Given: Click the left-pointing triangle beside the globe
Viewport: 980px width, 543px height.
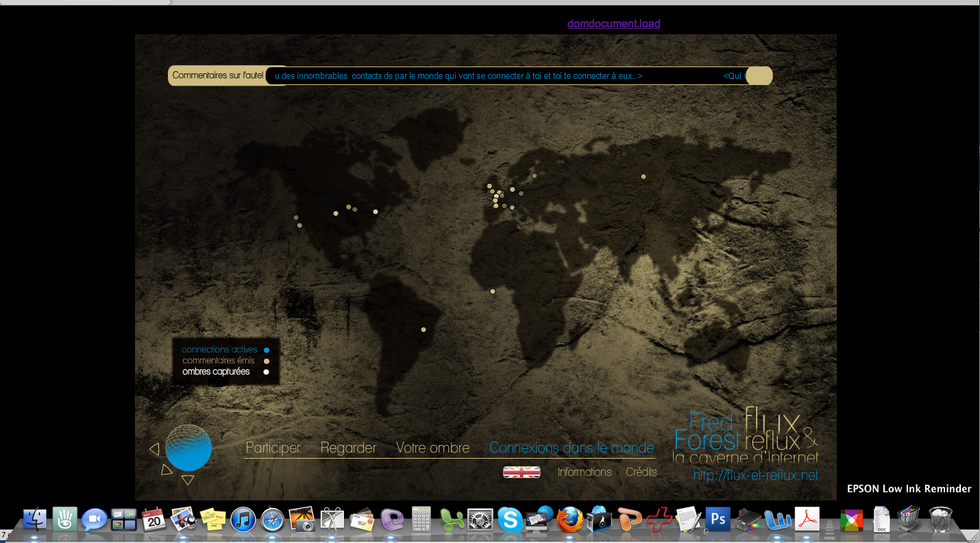Looking at the screenshot, I should (x=154, y=449).
